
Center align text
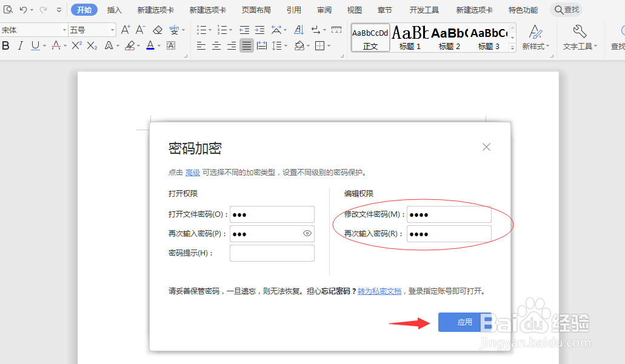pos(216,46)
